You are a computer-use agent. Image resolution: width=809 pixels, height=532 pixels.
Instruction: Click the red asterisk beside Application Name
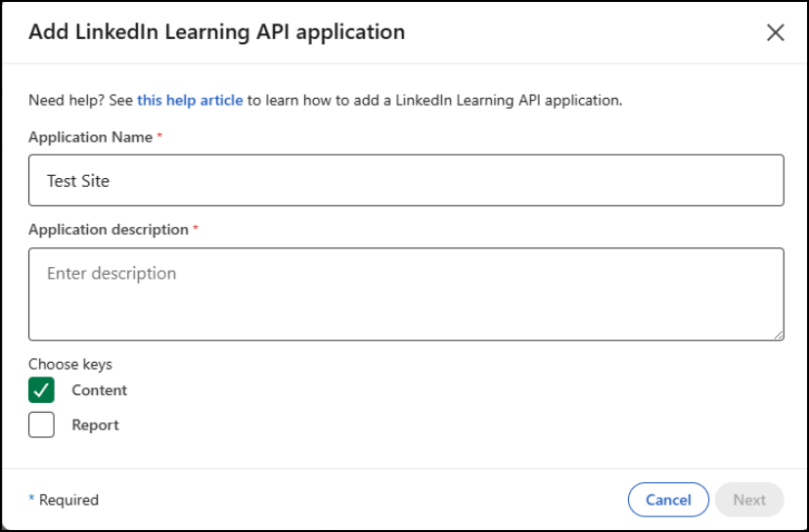pos(159,136)
